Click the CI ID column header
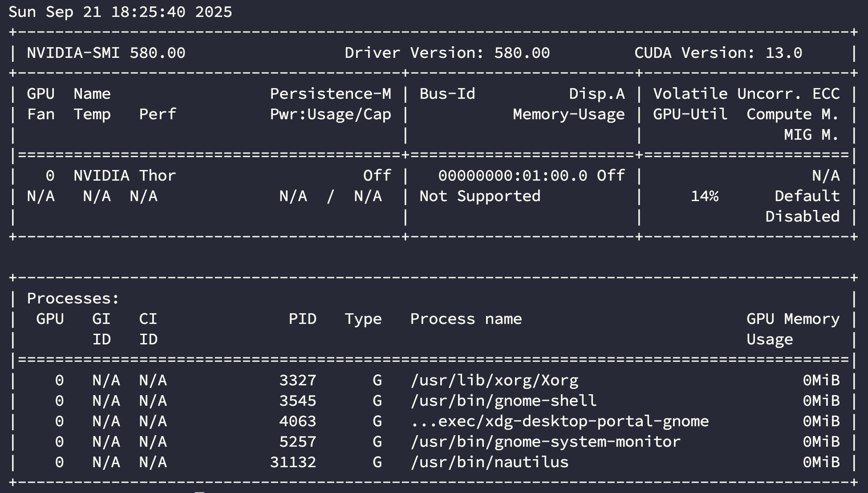Screen dimensions: 868x493 148,329
